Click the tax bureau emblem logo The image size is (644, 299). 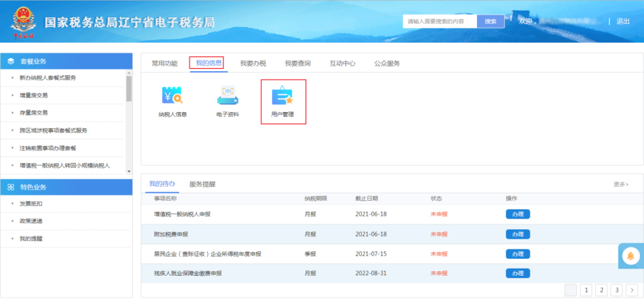(23, 21)
